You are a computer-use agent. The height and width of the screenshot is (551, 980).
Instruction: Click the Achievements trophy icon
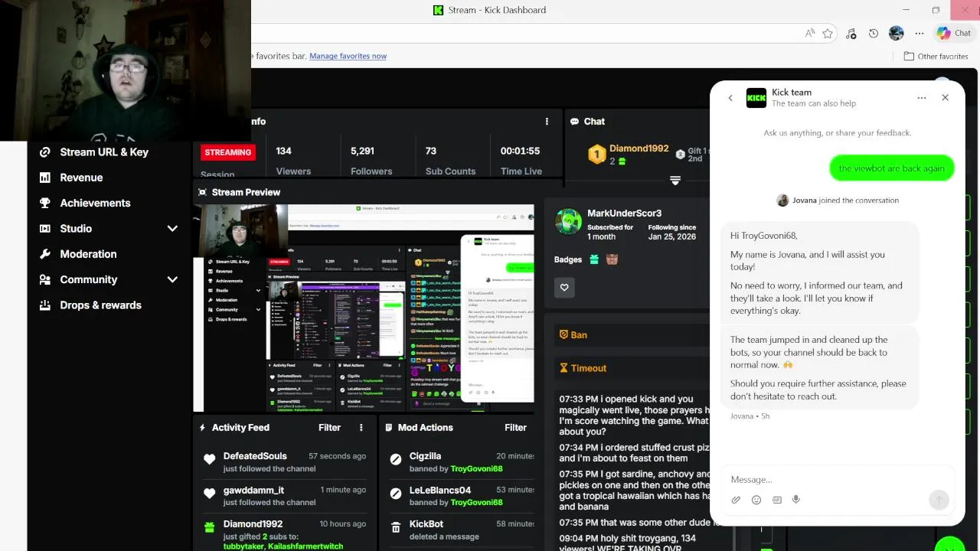(x=45, y=203)
